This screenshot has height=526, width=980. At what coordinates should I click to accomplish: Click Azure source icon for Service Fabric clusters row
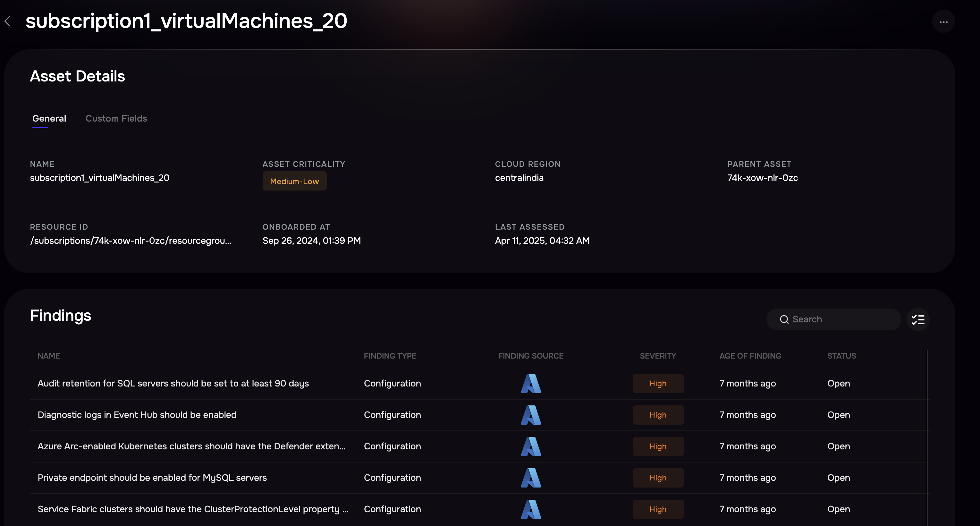531,509
